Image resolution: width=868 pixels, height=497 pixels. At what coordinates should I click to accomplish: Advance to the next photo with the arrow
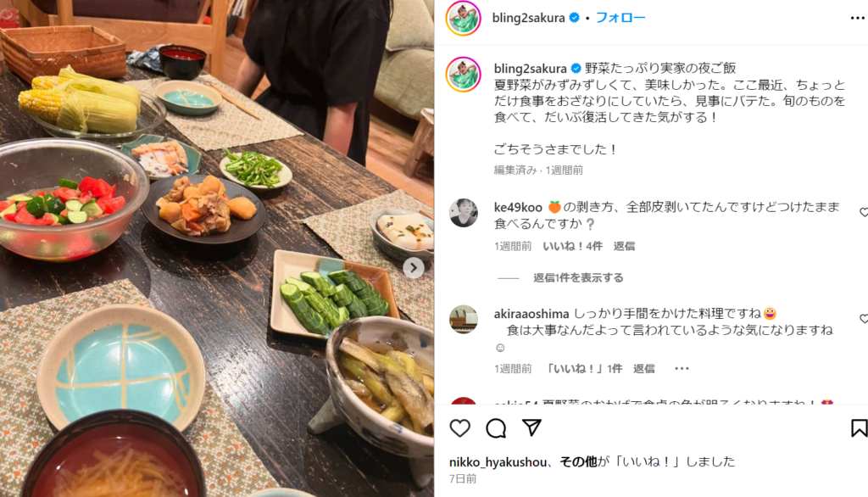click(x=413, y=268)
